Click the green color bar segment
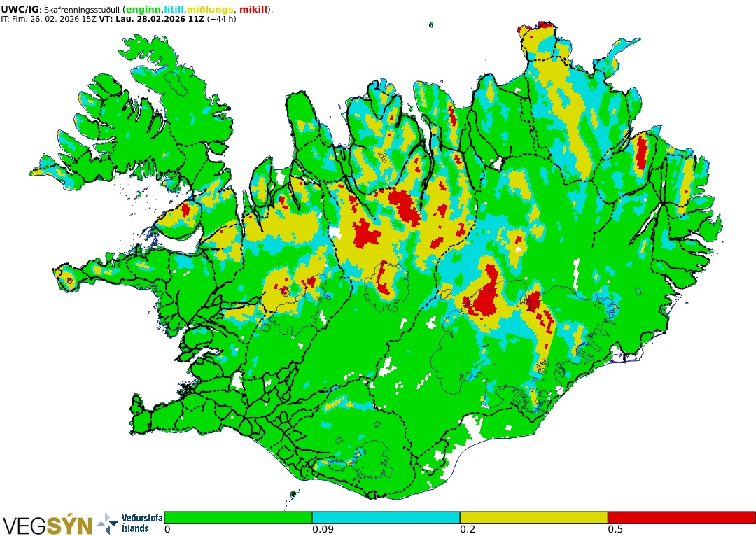Image resolution: width=756 pixels, height=536 pixels. (x=238, y=517)
